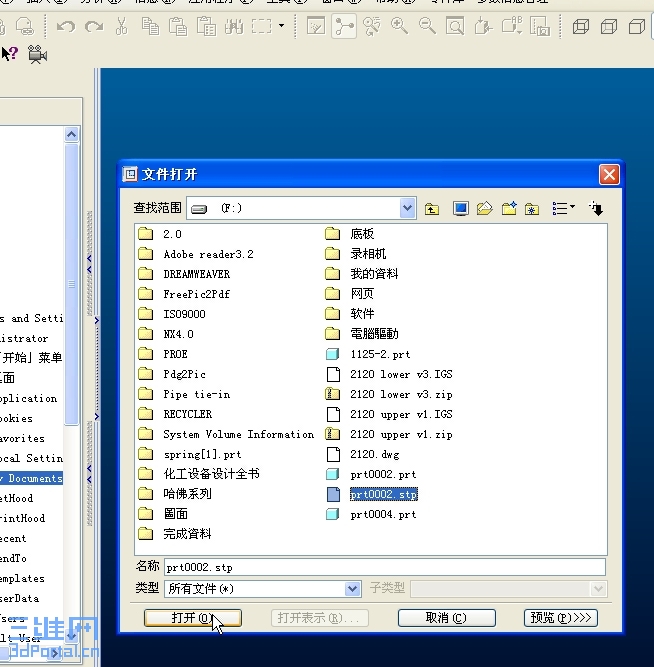Image resolution: width=654 pixels, height=667 pixels.
Task: Click the Zoom In magnifier
Action: pyautogui.click(x=399, y=26)
